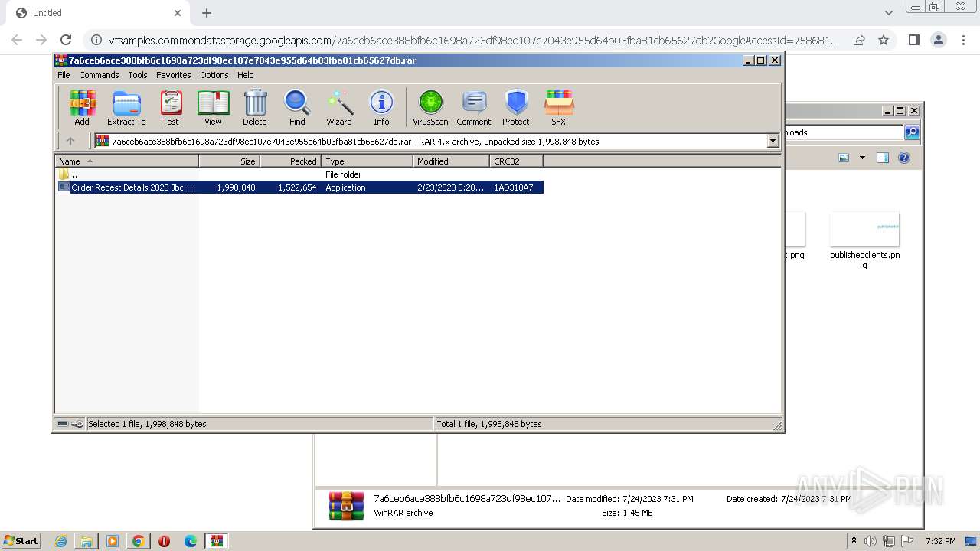Open the Chrome three-dot menu
Image resolution: width=980 pixels, height=551 pixels.
point(964,40)
